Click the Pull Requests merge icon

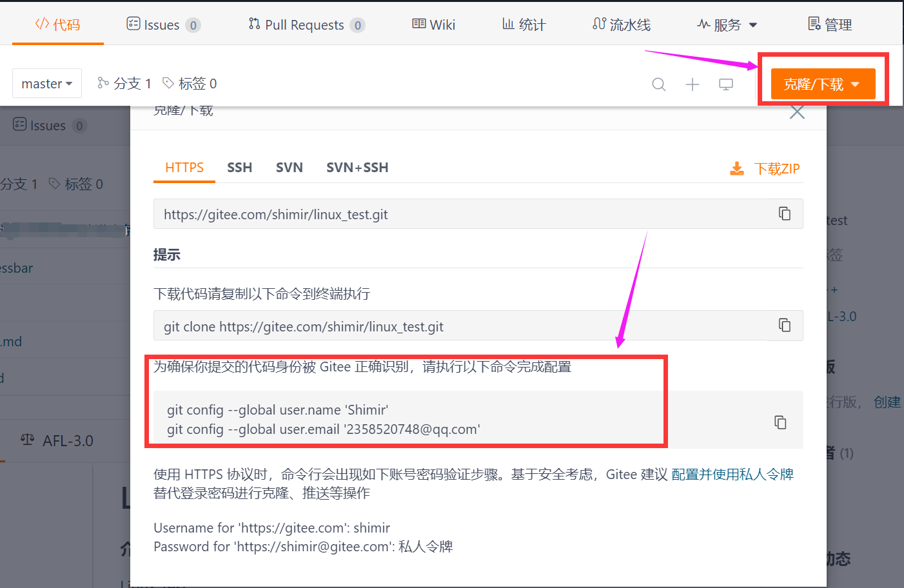click(x=254, y=24)
